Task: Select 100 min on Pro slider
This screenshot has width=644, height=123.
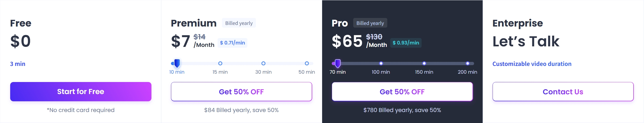Action: click(381, 64)
